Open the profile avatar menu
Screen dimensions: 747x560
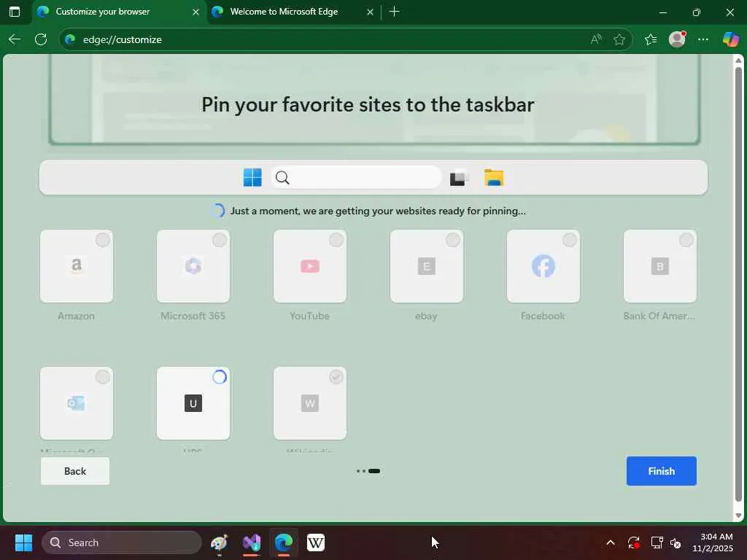click(677, 39)
